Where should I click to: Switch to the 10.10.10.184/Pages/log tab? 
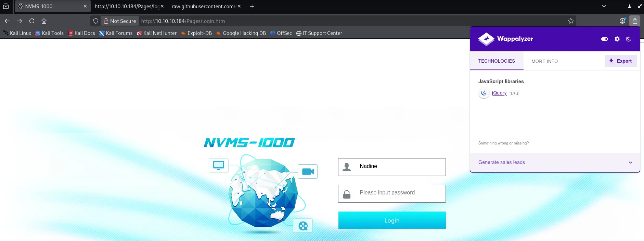[127, 6]
